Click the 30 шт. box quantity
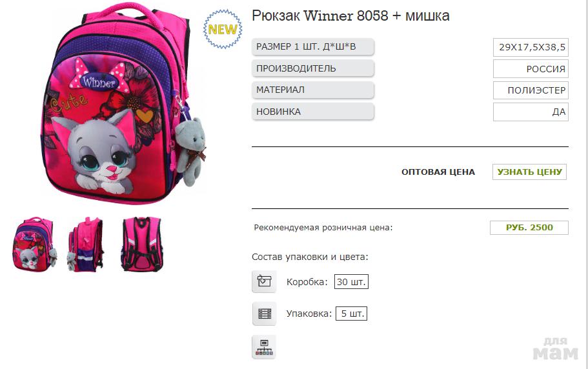 click(351, 282)
